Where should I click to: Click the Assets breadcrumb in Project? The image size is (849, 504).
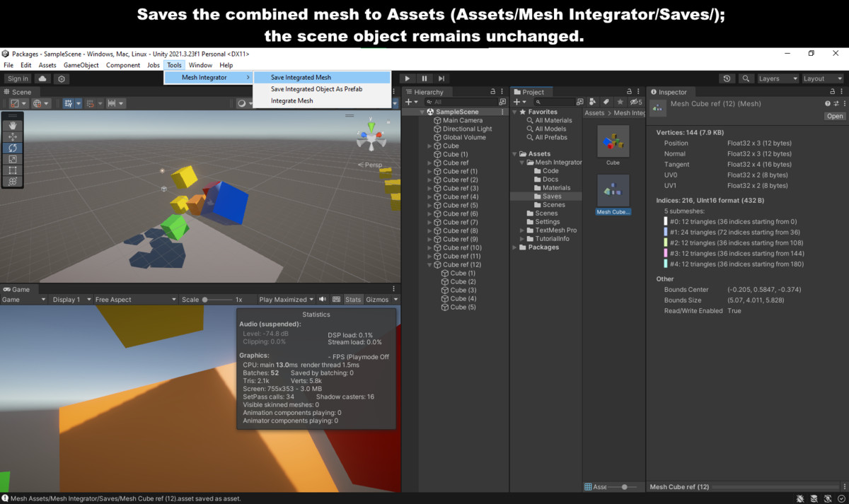[594, 113]
